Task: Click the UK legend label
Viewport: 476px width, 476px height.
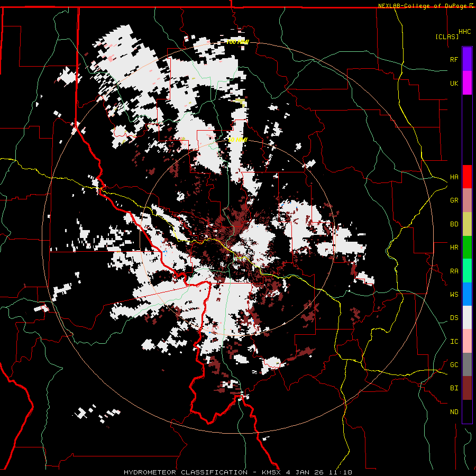Action: click(454, 83)
